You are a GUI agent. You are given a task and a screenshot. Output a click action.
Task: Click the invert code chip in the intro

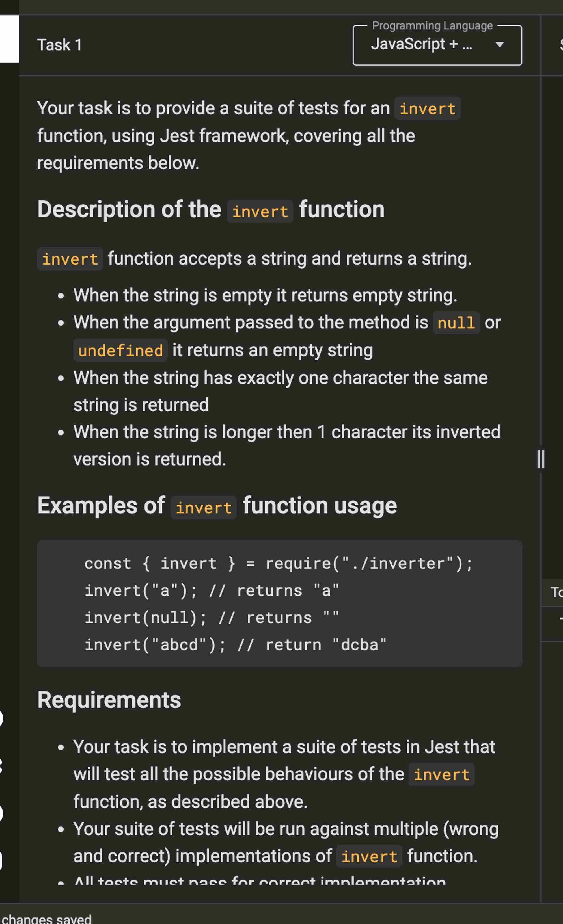tap(427, 109)
